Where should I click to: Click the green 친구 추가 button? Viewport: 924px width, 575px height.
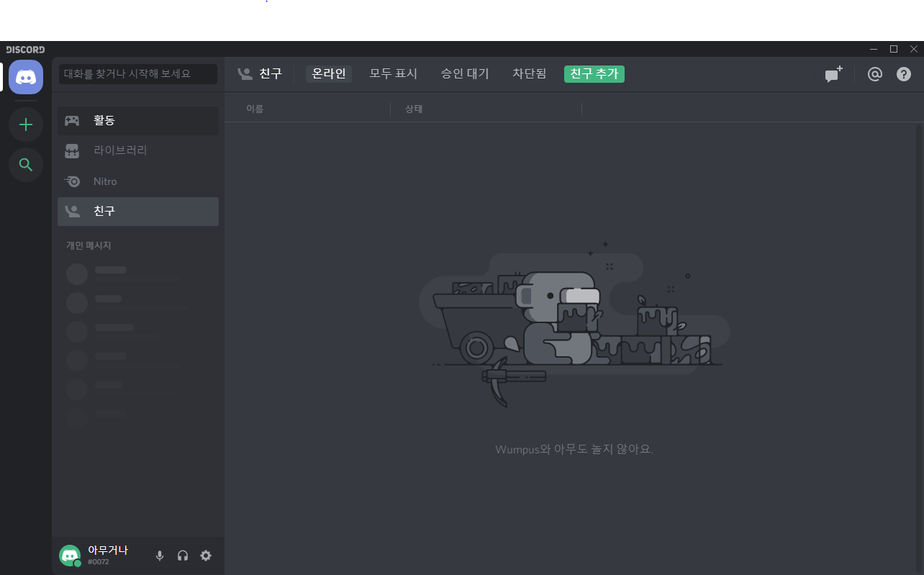(594, 73)
